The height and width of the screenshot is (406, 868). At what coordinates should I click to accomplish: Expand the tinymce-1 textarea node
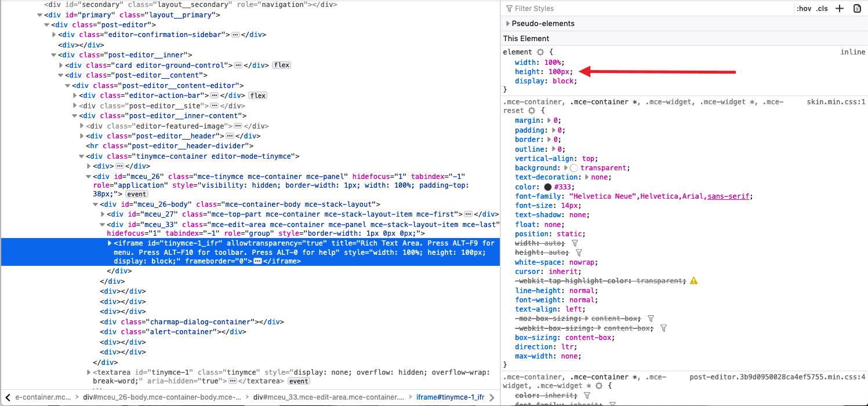(x=89, y=372)
